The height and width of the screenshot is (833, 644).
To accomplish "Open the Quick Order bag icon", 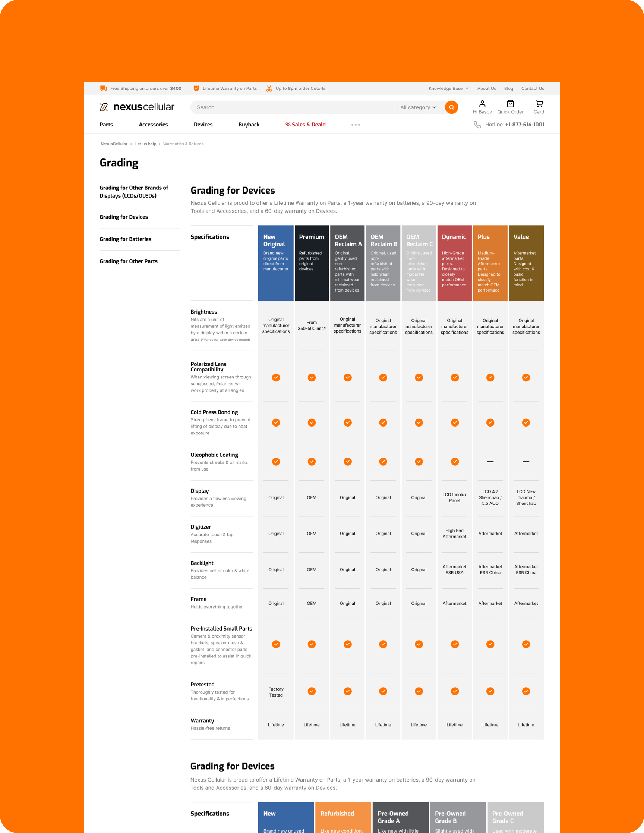I will (x=510, y=103).
